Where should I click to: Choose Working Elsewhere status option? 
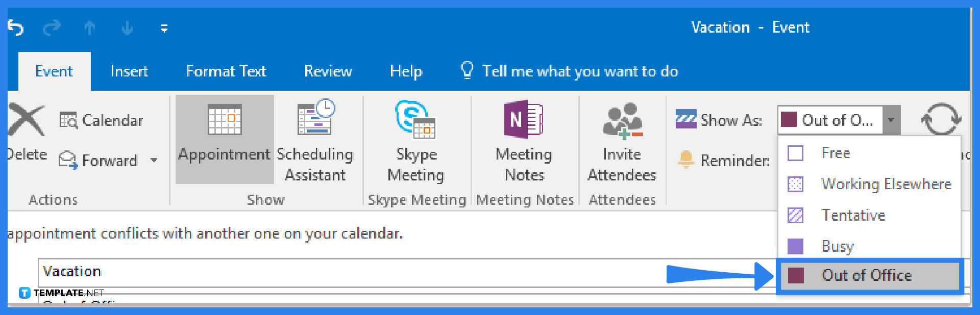(x=886, y=184)
